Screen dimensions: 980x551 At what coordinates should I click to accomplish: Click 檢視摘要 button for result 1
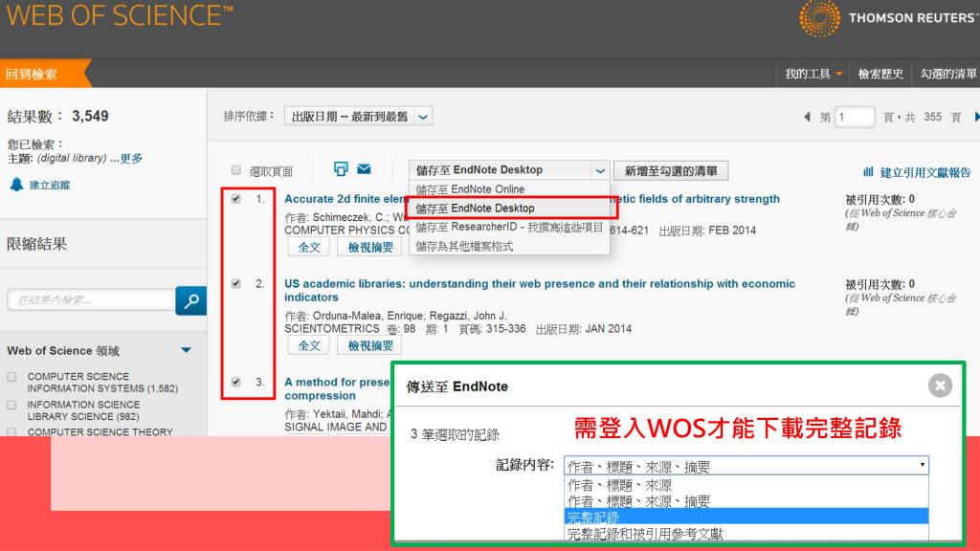coord(370,248)
